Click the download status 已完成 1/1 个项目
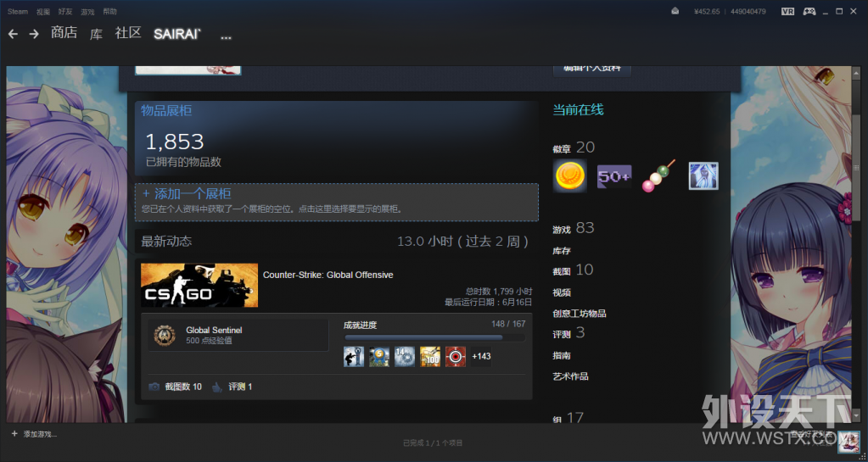Image resolution: width=868 pixels, height=462 pixels. pos(433,443)
